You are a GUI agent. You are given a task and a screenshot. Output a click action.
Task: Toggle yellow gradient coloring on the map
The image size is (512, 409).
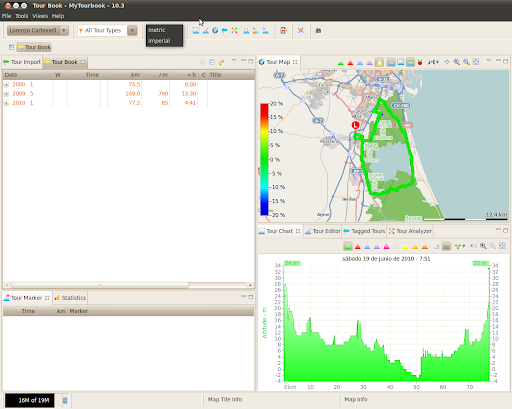click(379, 62)
